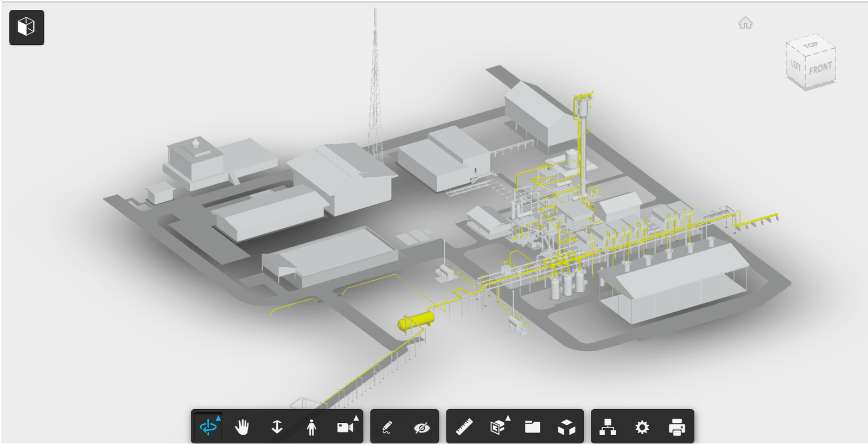Click the Explode Model cube icon
868x445 pixels.
[566, 427]
